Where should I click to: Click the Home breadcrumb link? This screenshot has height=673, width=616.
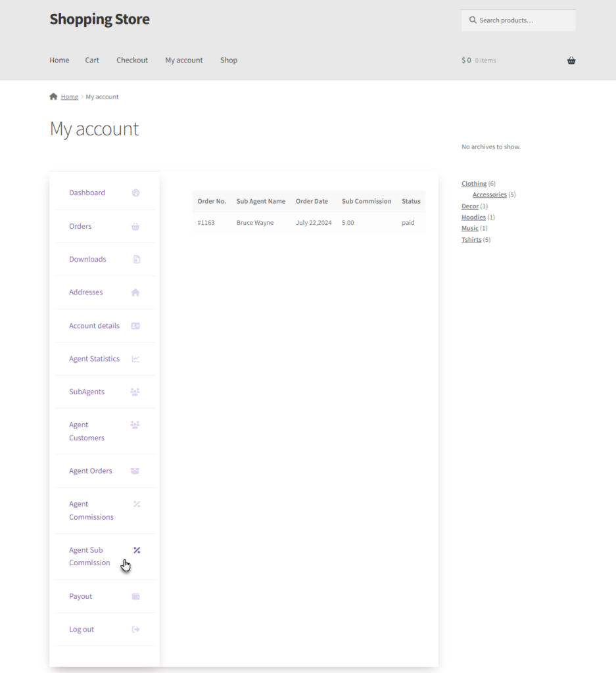70,97
